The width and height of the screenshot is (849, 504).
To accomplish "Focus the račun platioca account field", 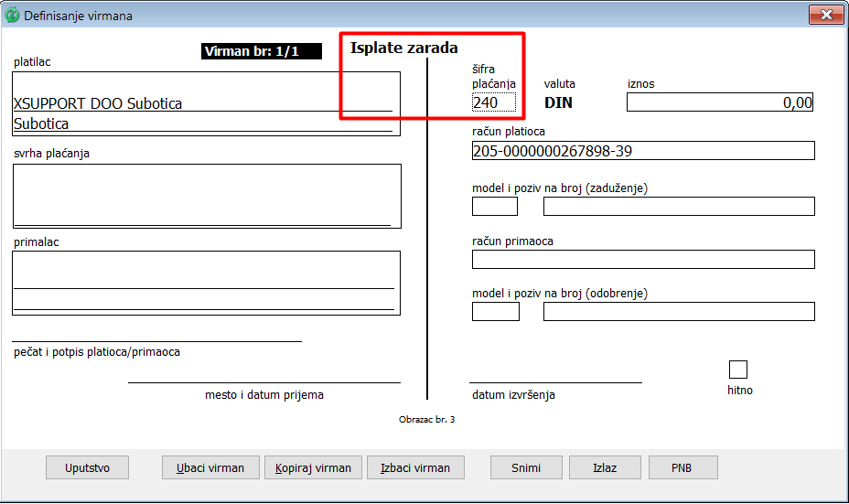I will tap(642, 151).
